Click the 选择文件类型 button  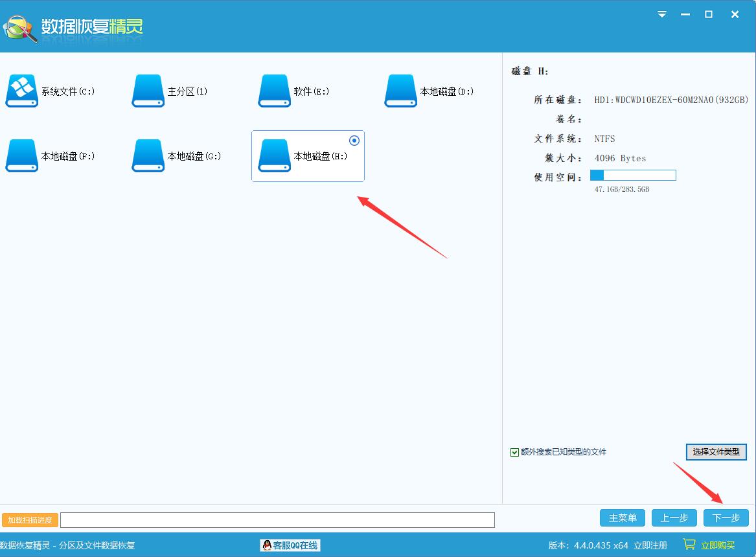click(x=716, y=451)
